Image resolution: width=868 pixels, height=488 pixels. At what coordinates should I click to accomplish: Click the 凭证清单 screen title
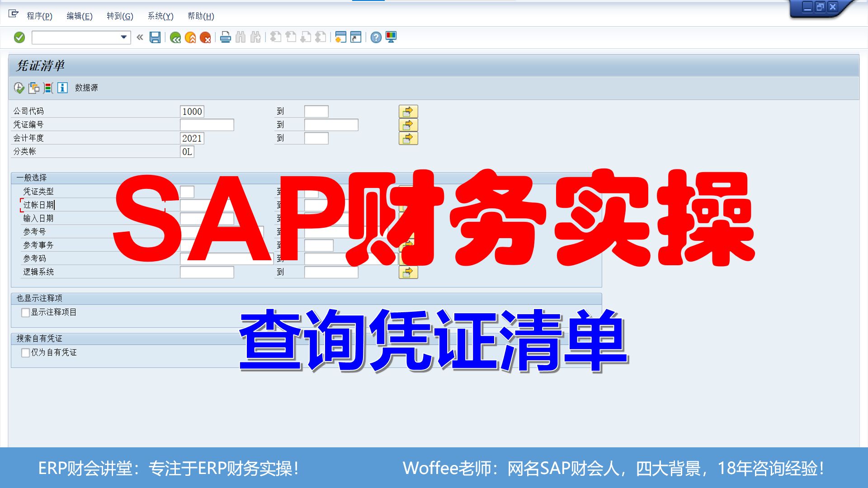click(x=41, y=66)
